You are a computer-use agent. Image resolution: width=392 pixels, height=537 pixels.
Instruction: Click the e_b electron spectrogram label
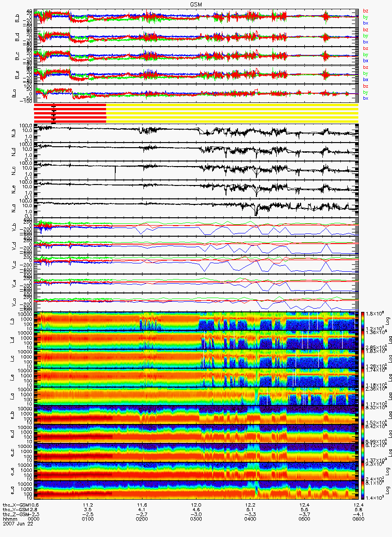click(x=11, y=415)
